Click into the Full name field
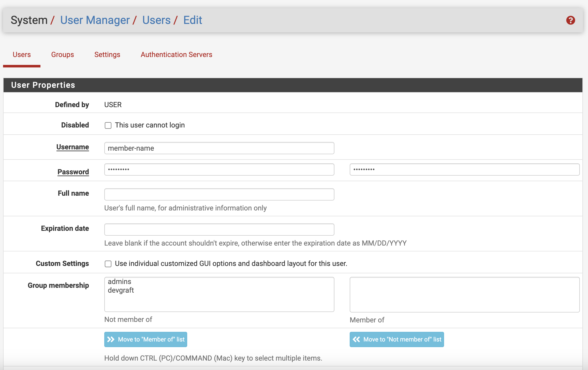Screen dimensions: 588x370 [x=219, y=194]
